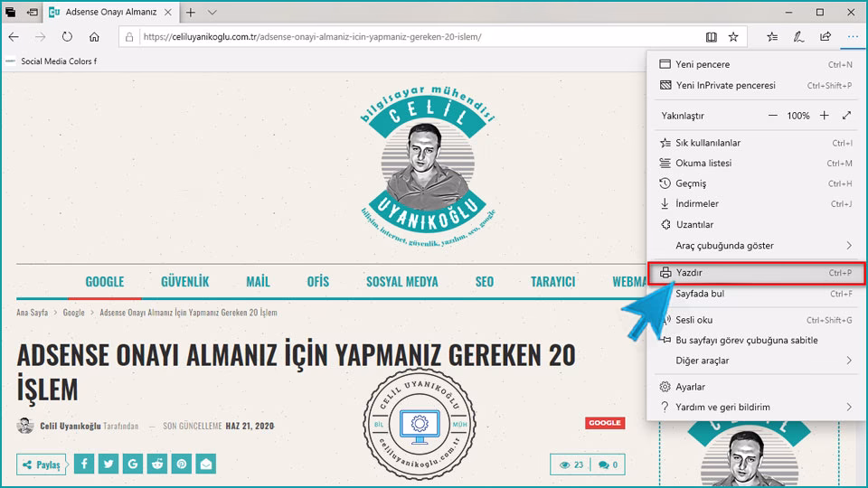Refresh the current page
This screenshot has width=868, height=488.
[67, 37]
